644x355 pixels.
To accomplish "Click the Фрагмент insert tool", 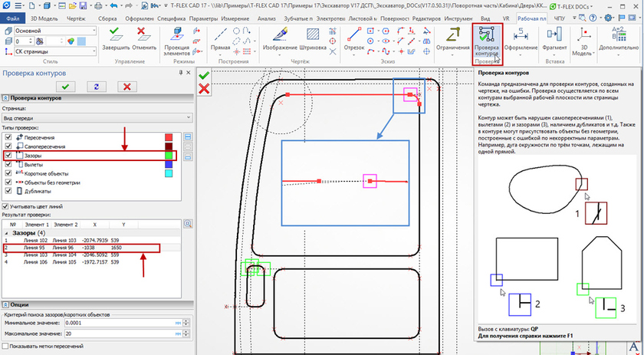I will tap(554, 38).
